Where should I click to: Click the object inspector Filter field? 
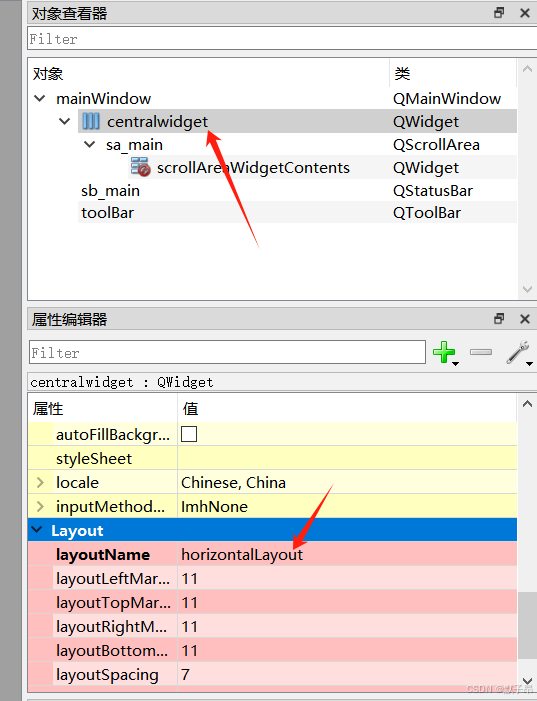(x=282, y=38)
